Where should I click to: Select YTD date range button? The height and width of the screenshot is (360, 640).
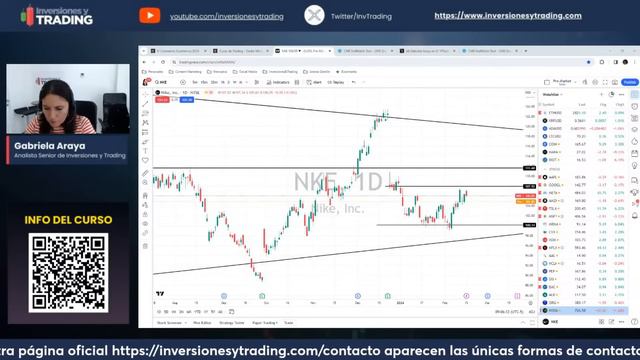click(197, 312)
